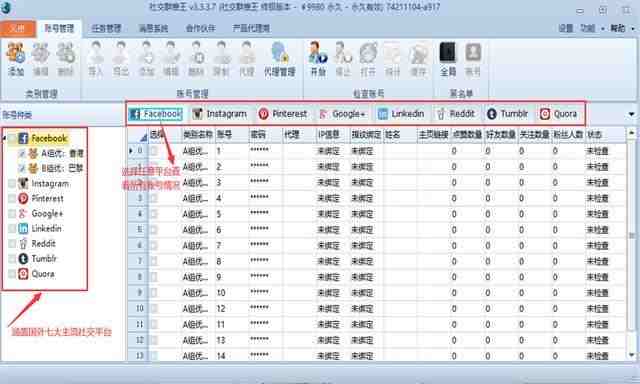Uncheck the A组 category checkbox

pos(22,153)
